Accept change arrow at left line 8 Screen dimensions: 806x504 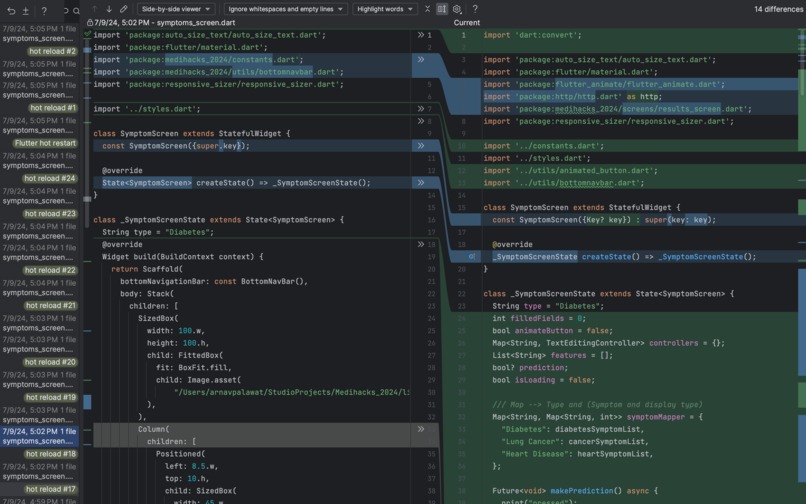click(x=420, y=121)
